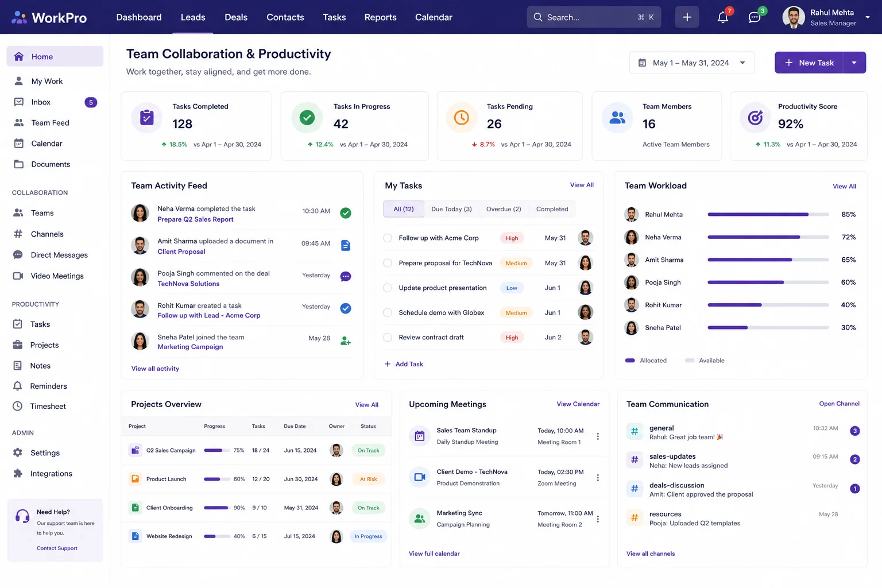The width and height of the screenshot is (882, 588).
Task: Open the Calendar nav tab in top bar
Action: click(434, 17)
